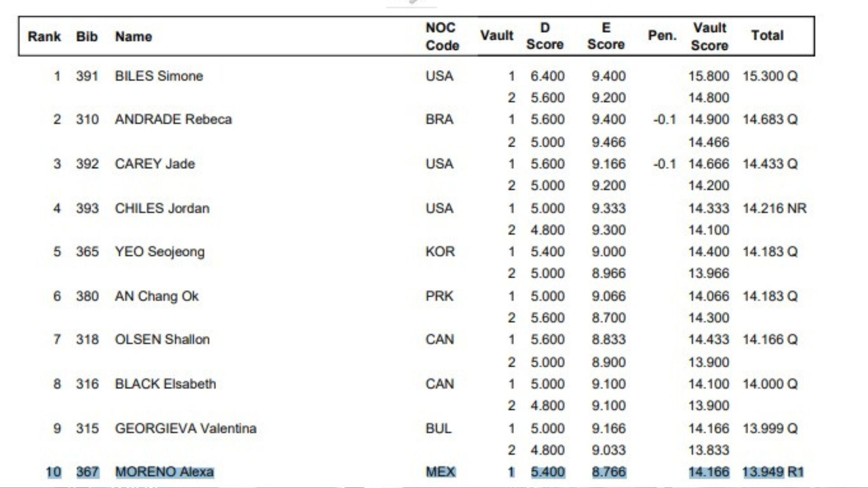
Task: Click the BUL country code
Action: [x=438, y=428]
